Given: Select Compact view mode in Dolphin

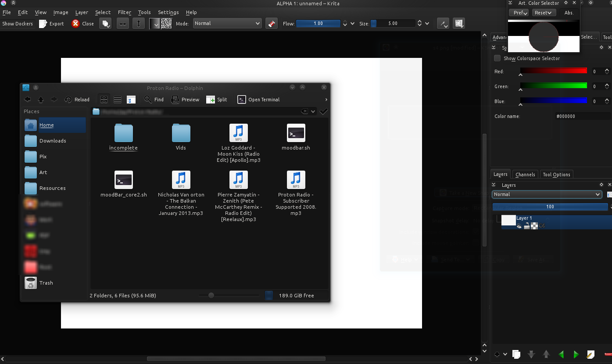Looking at the screenshot, I should [118, 100].
